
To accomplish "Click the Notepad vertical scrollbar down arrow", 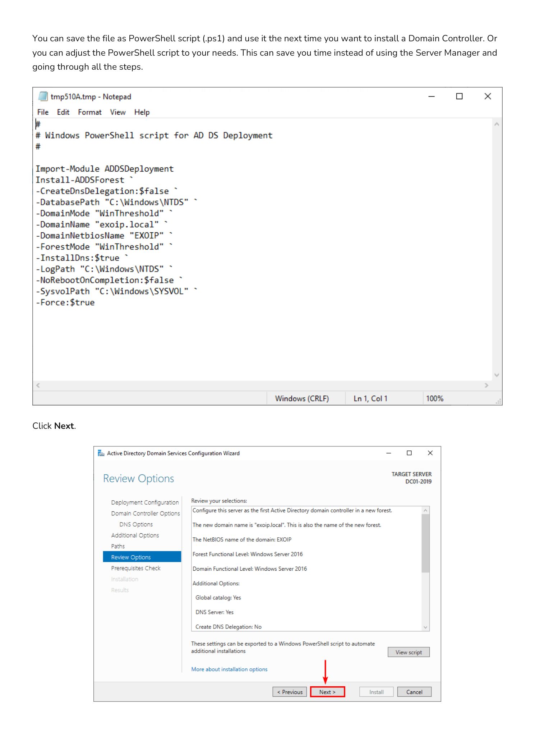I will pos(497,375).
